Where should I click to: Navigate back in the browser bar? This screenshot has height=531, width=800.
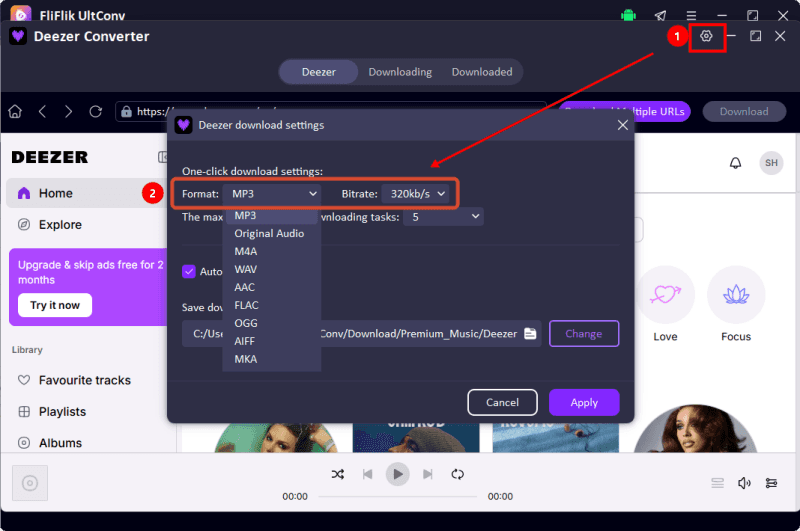tap(42, 111)
